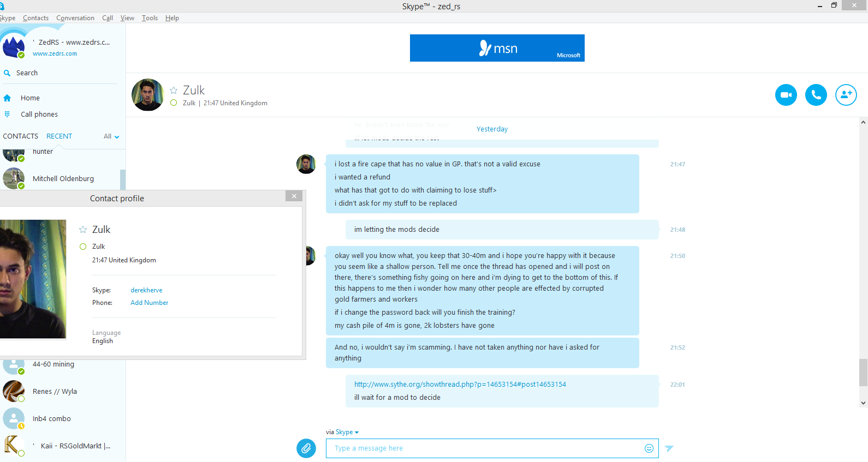
Task: Click the paperclip attach file icon
Action: 306,448
